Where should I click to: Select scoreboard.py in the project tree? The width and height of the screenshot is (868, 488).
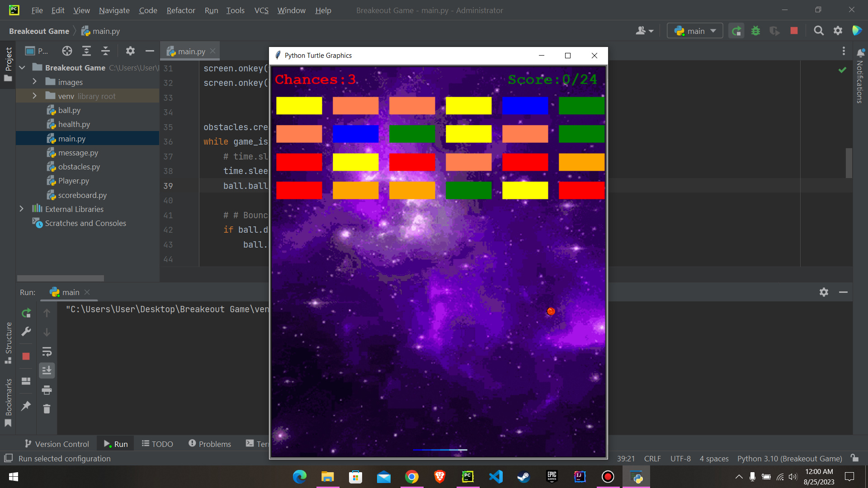82,195
